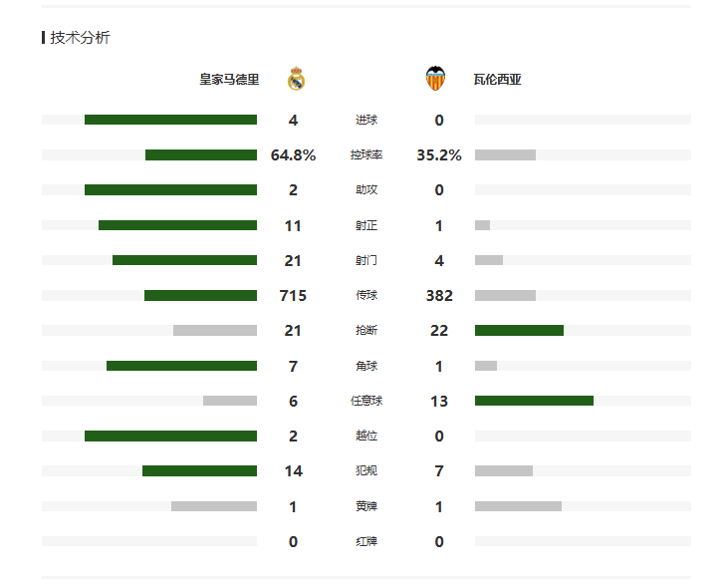Select the 犯规 fouls label
The image size is (728, 584).
pyautogui.click(x=366, y=471)
